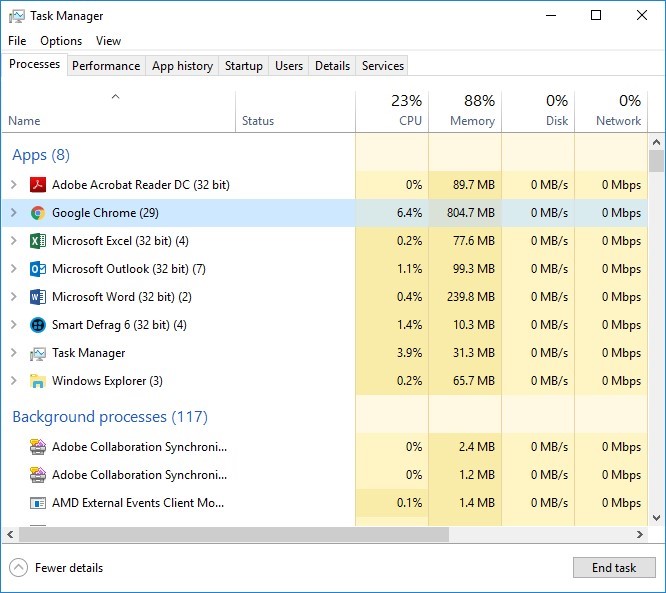Viewport: 666px width, 593px height.
Task: Click the Microsoft Word icon
Action: point(38,297)
